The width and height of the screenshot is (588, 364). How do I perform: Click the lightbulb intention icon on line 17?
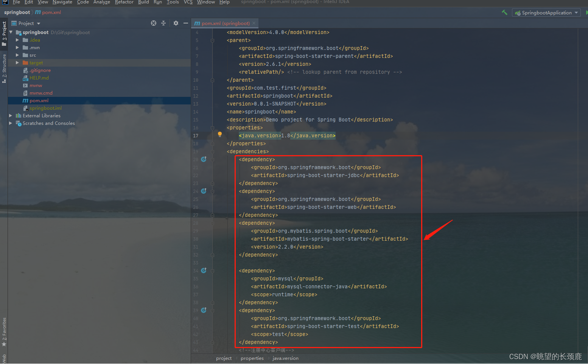220,134
